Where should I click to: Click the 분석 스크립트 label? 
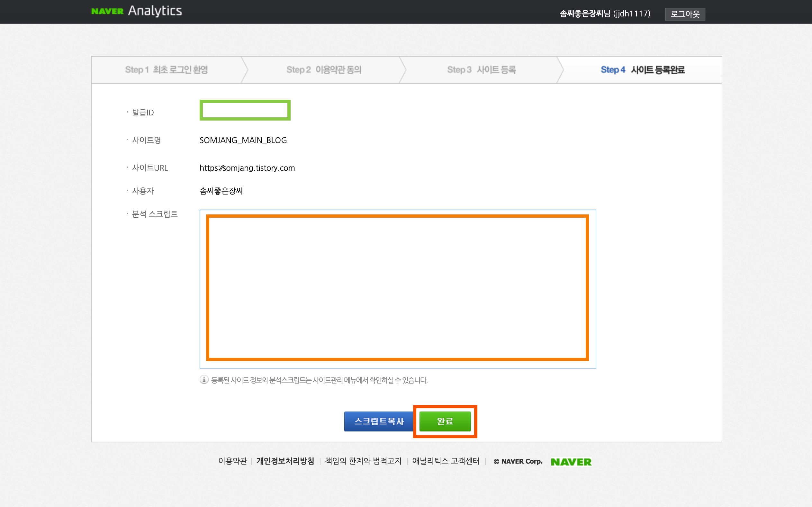pos(155,214)
